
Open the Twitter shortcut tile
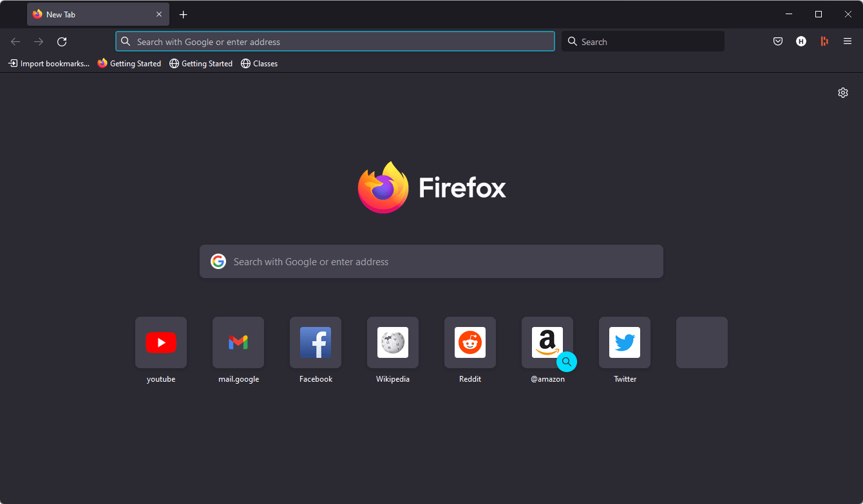[625, 342]
